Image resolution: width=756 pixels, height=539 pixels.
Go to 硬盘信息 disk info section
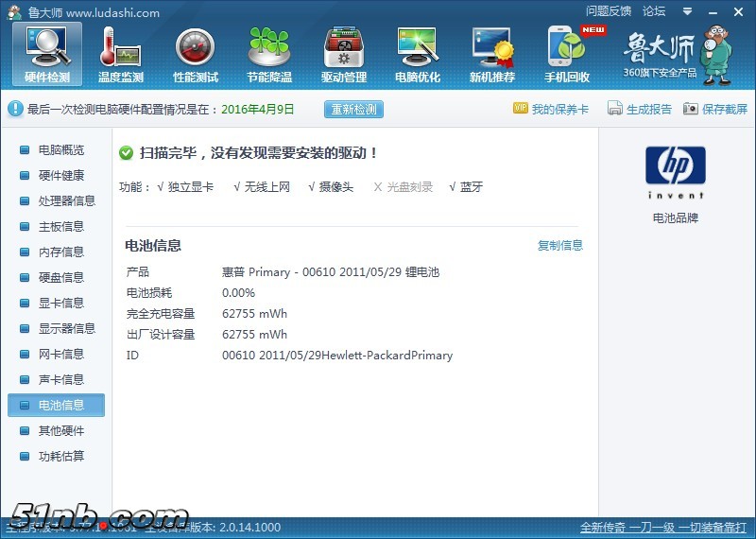(x=60, y=278)
